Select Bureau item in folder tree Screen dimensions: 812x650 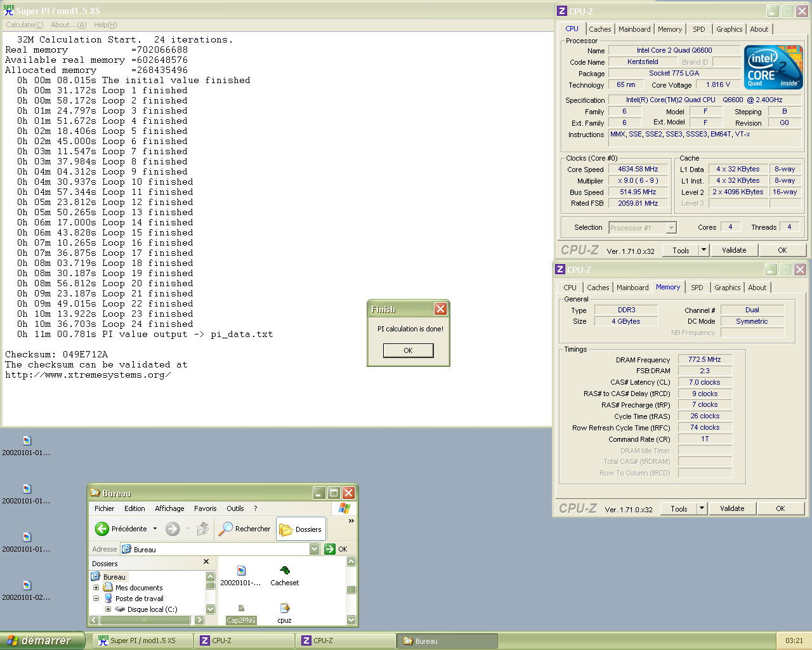114,577
